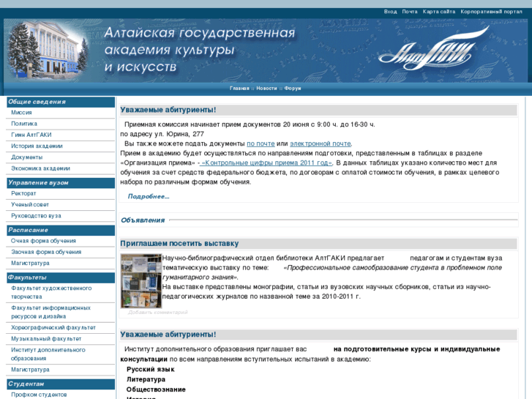Click 'Литература' list entry
Image resolution: width=532 pixels, height=399 pixels.
(146, 380)
